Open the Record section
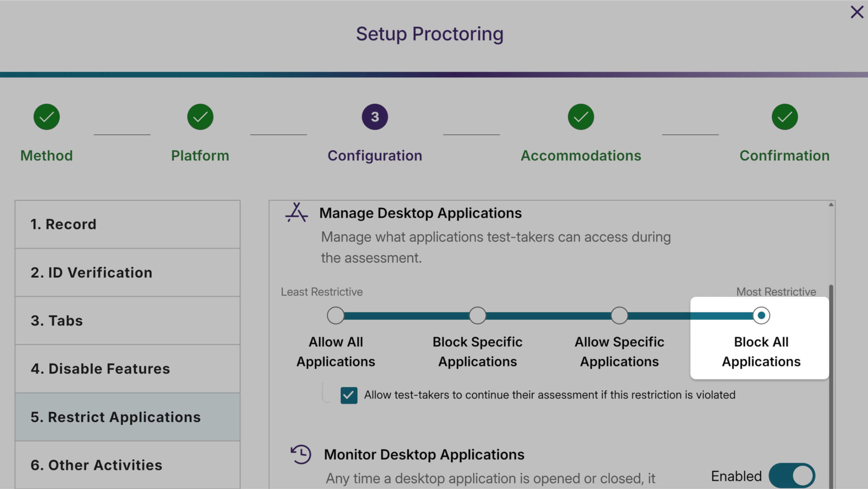This screenshot has height=489, width=868. tap(127, 224)
